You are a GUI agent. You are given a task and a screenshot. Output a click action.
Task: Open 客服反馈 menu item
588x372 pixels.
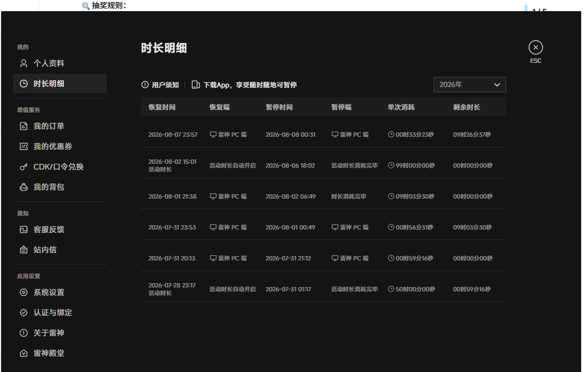pyautogui.click(x=60, y=229)
